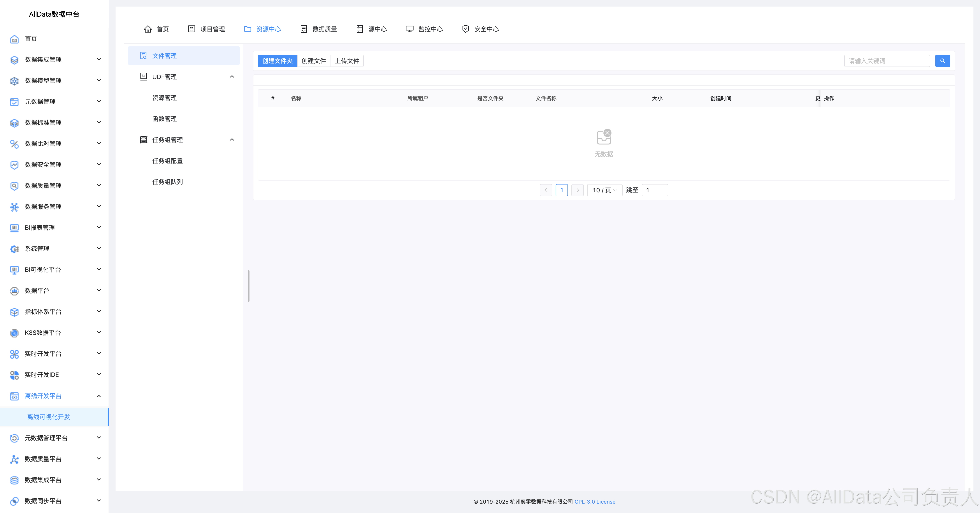The width and height of the screenshot is (980, 513).
Task: Click the 离线开发平台 code window icon
Action: 14,396
